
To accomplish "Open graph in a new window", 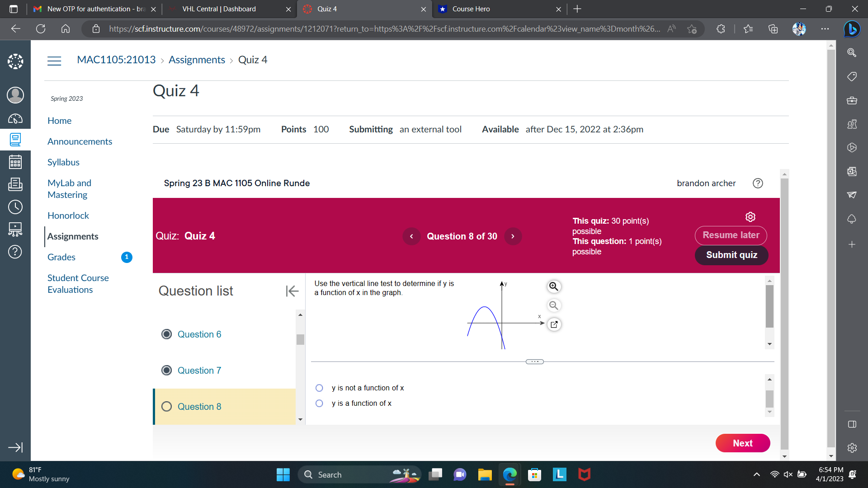I will coord(554,324).
